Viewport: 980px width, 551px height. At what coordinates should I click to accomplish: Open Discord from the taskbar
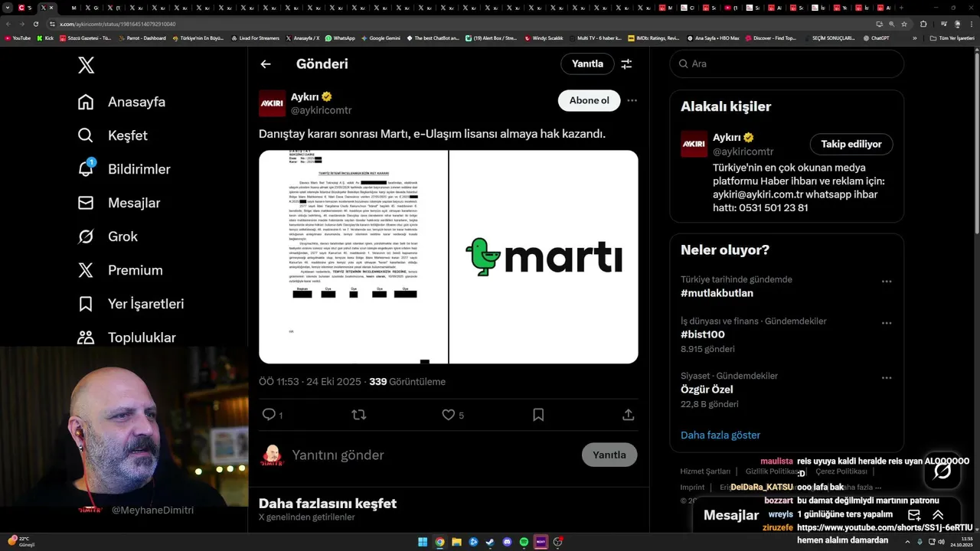pyautogui.click(x=507, y=542)
